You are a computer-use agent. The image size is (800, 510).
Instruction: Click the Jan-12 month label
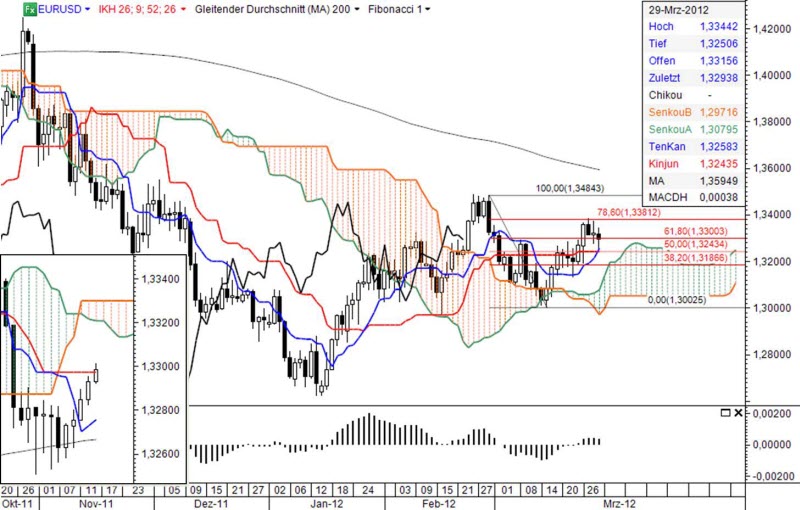click(327, 503)
